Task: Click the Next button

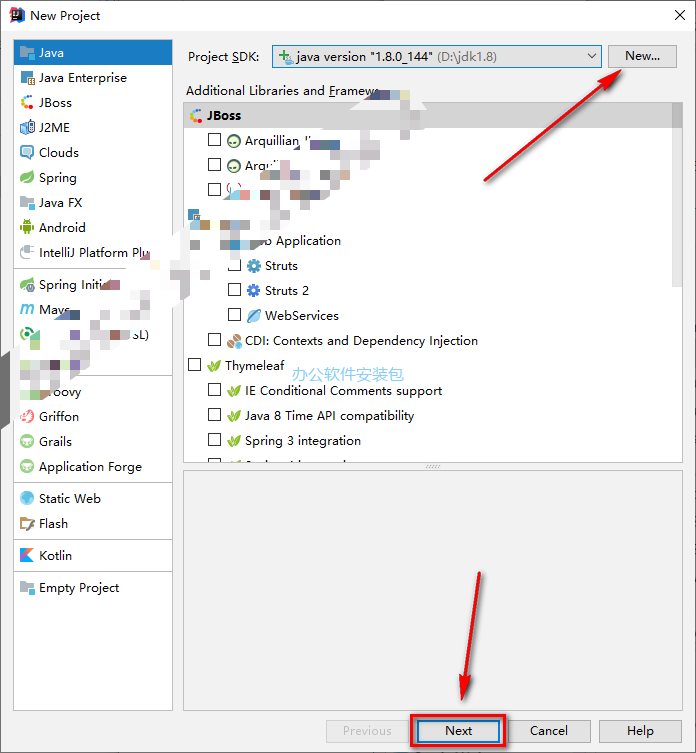Action: click(458, 731)
